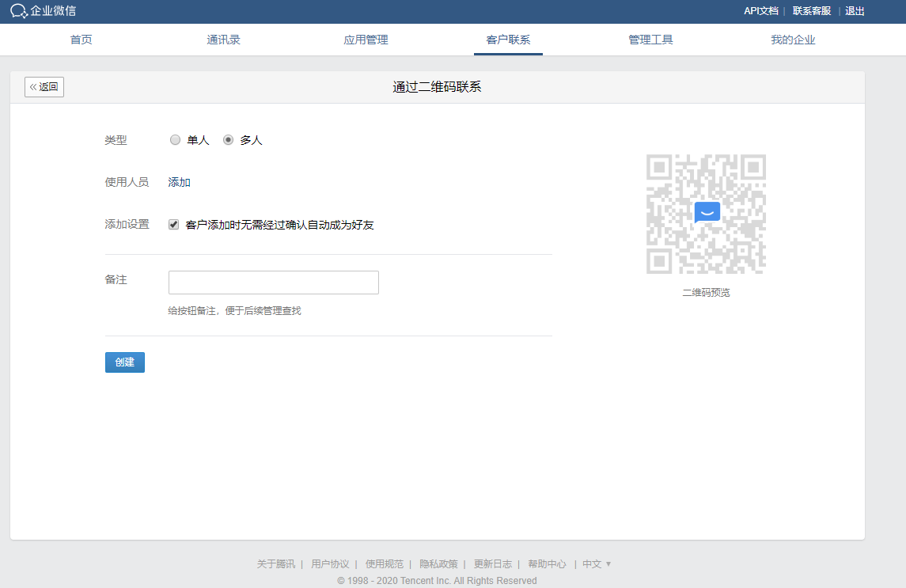Click the chat icon in the QR code center
This screenshot has height=588, width=906.
tap(707, 213)
